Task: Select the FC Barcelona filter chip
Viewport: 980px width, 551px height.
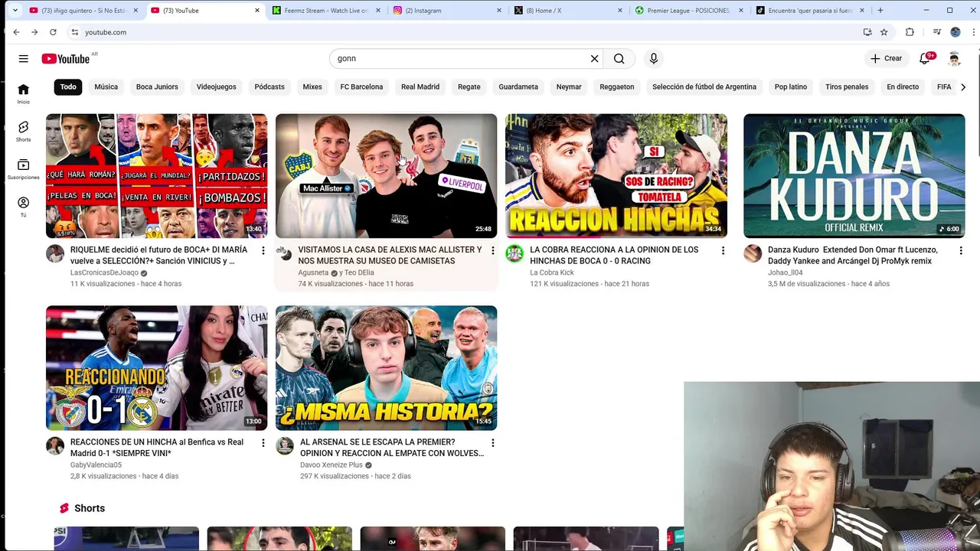Action: [361, 86]
